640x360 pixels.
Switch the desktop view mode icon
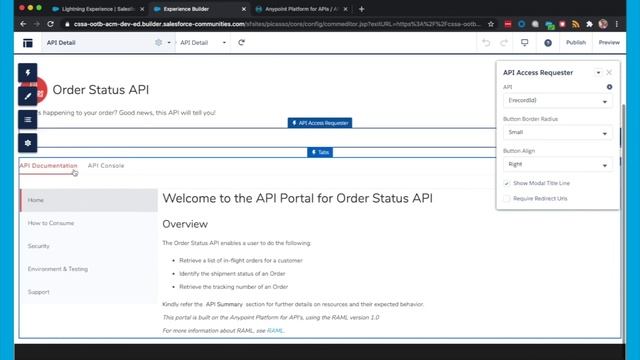(524, 42)
